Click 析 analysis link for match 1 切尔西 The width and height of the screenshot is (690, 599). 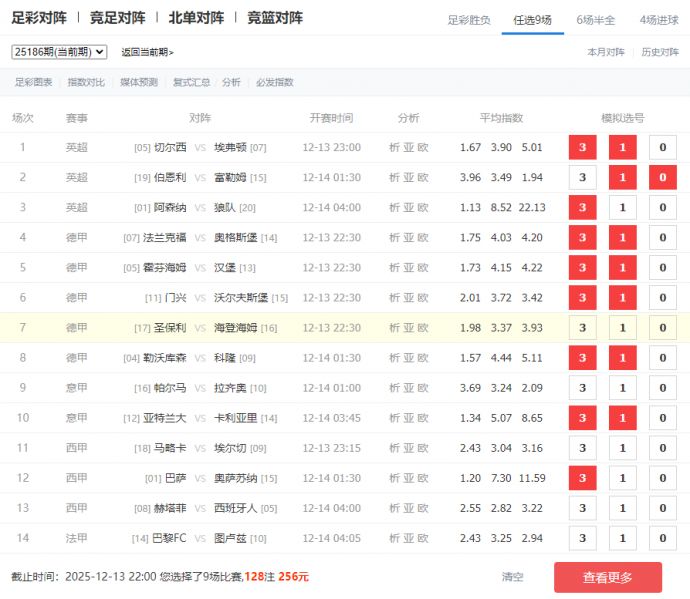pos(394,148)
